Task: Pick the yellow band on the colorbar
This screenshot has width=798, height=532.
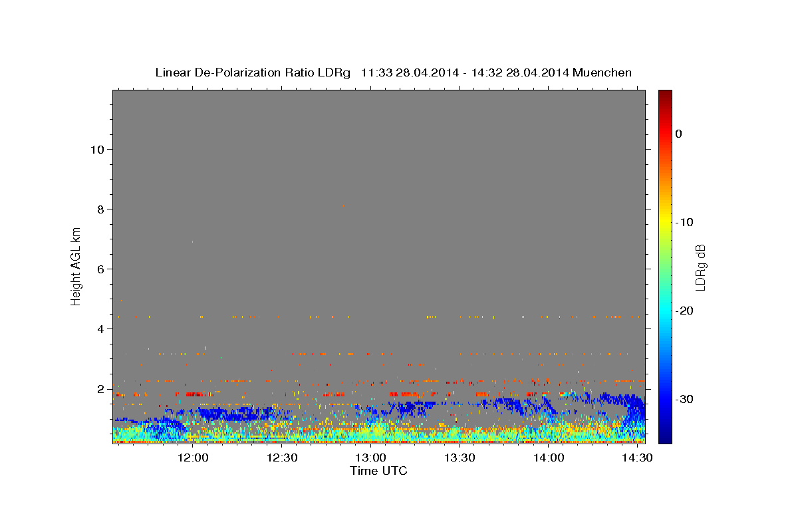Action: (665, 223)
